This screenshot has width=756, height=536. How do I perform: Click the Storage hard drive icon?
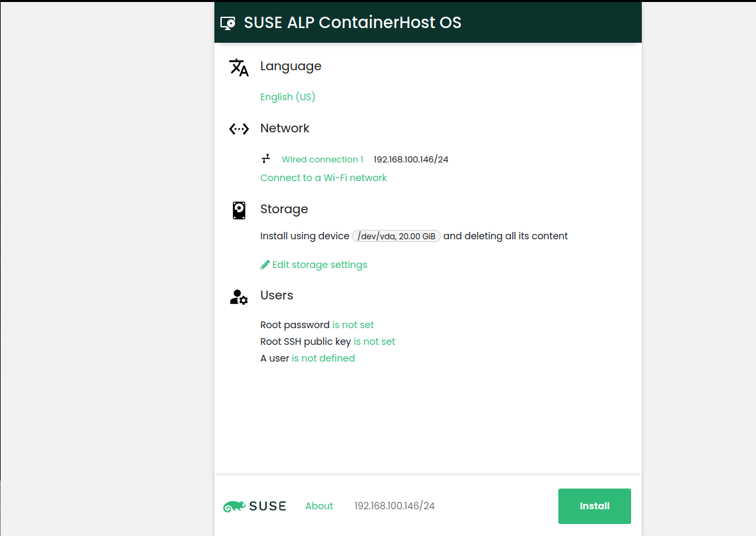(x=238, y=211)
